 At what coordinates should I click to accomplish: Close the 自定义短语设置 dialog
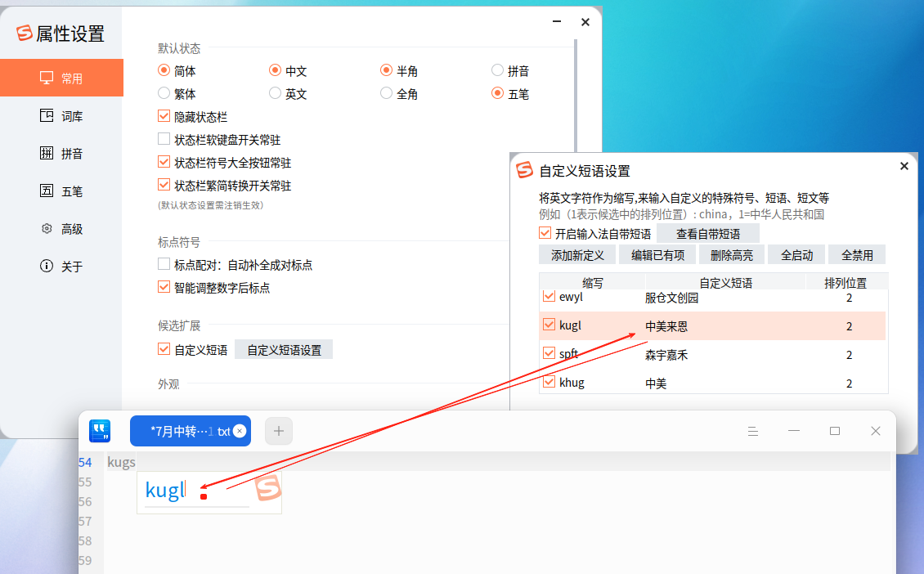(x=904, y=166)
